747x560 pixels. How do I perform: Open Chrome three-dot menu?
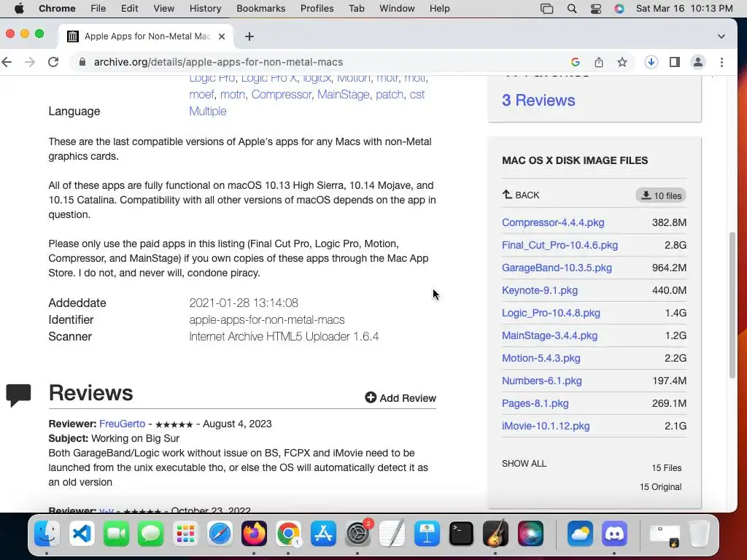[x=721, y=62]
